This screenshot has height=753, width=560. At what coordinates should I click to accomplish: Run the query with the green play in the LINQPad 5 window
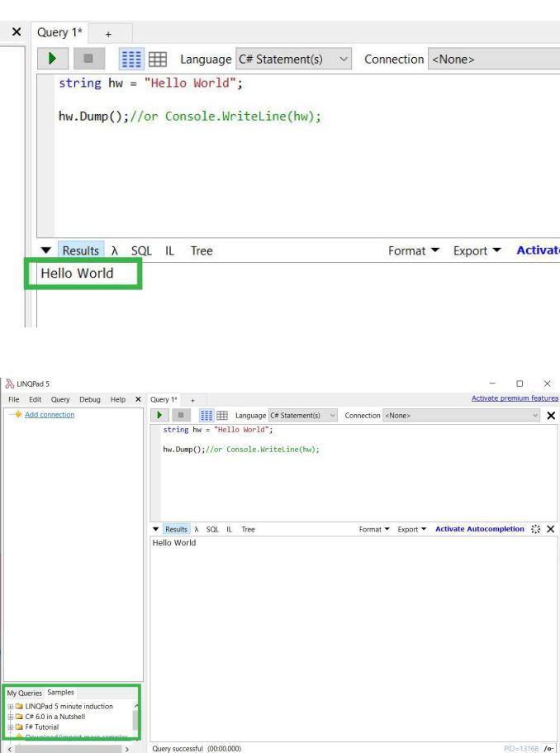(159, 415)
